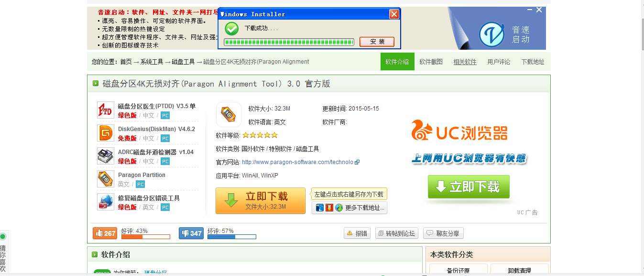Screen dimensions: 644x276
Task: Open 磁盘分区医生(PTDD) V3.5 link
Action: pyautogui.click(x=157, y=106)
